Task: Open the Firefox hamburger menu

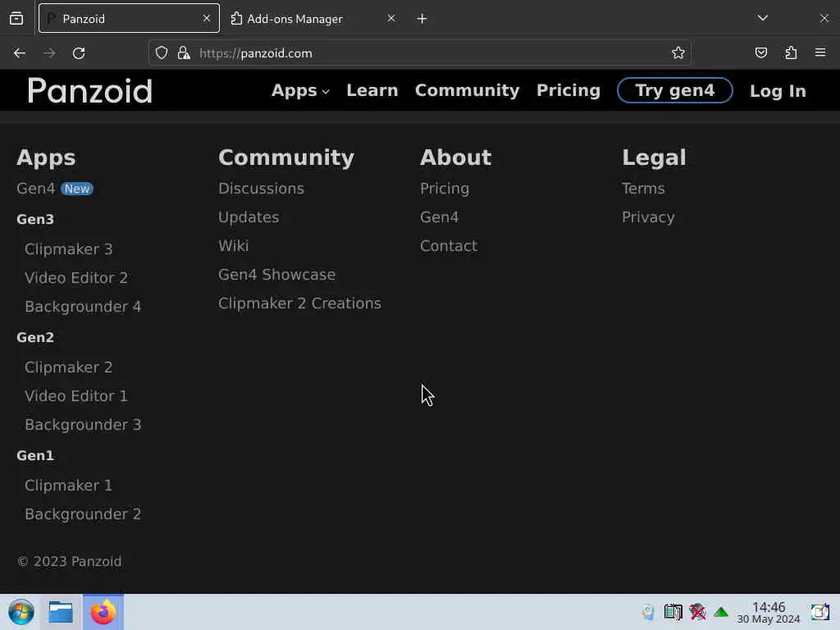Action: pyautogui.click(x=820, y=53)
